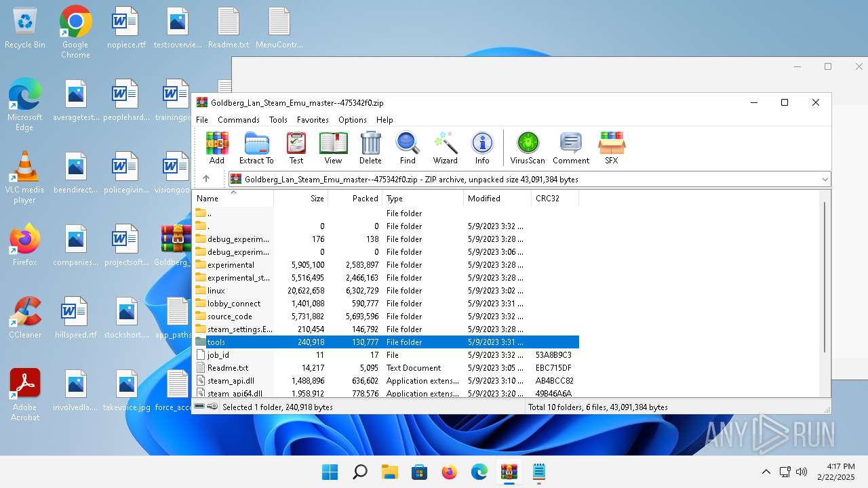The image size is (868, 488).
Task: Open the Help menu
Action: (384, 119)
